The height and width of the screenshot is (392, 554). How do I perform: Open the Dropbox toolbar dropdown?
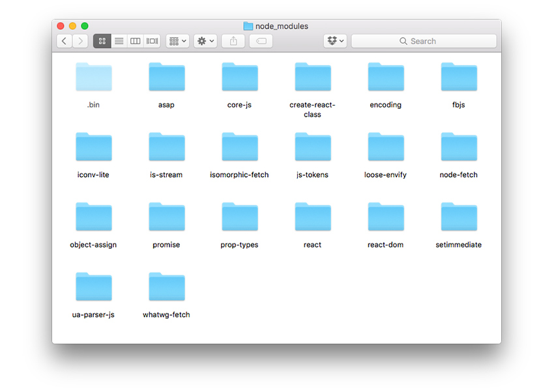335,41
